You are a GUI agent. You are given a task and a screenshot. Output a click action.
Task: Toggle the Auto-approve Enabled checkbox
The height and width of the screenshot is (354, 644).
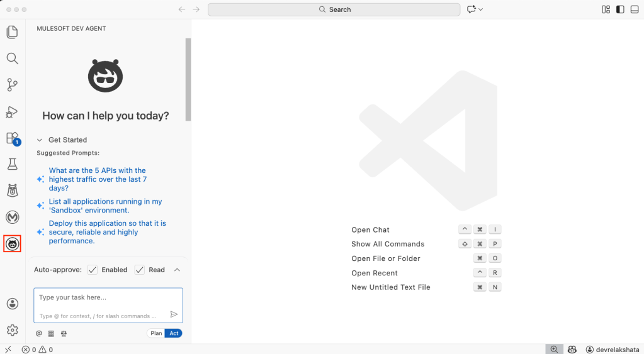point(93,270)
